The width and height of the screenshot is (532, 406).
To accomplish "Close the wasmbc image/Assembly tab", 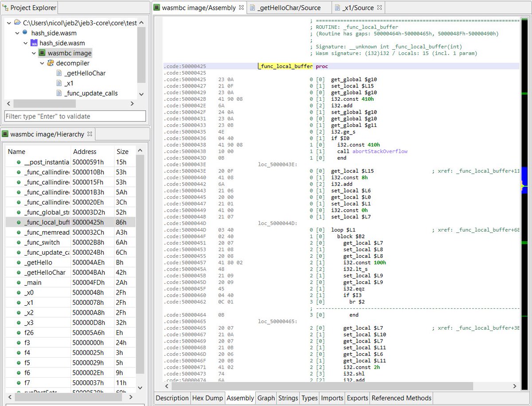I will click(x=241, y=8).
